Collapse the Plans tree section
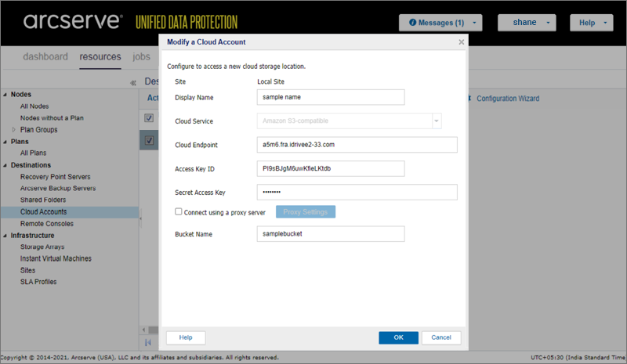 (x=5, y=142)
